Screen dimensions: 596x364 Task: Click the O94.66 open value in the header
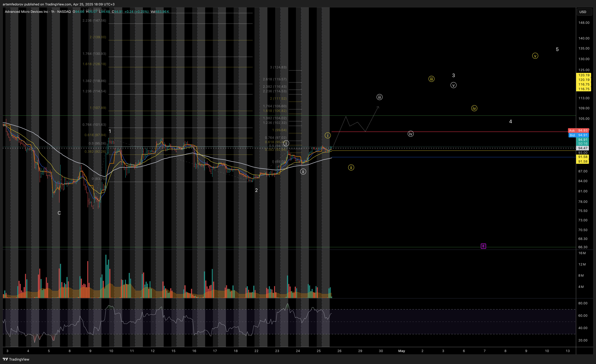78,12
